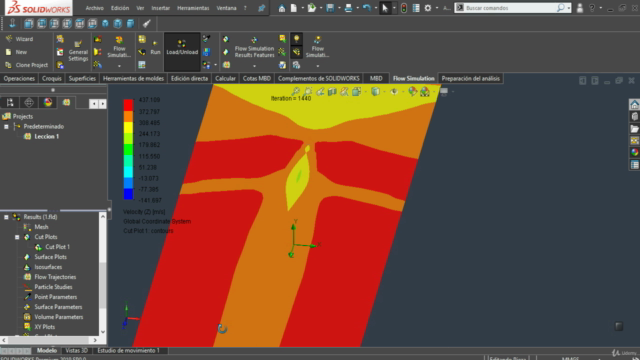The width and height of the screenshot is (640, 360).
Task: Collapse the Cut Plots node
Action: click(x=17, y=237)
